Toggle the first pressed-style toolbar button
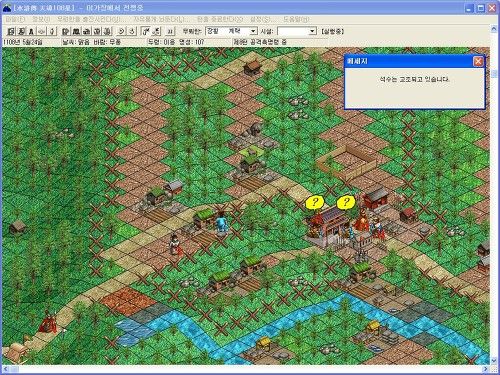500x375 pixels. [x=145, y=31]
